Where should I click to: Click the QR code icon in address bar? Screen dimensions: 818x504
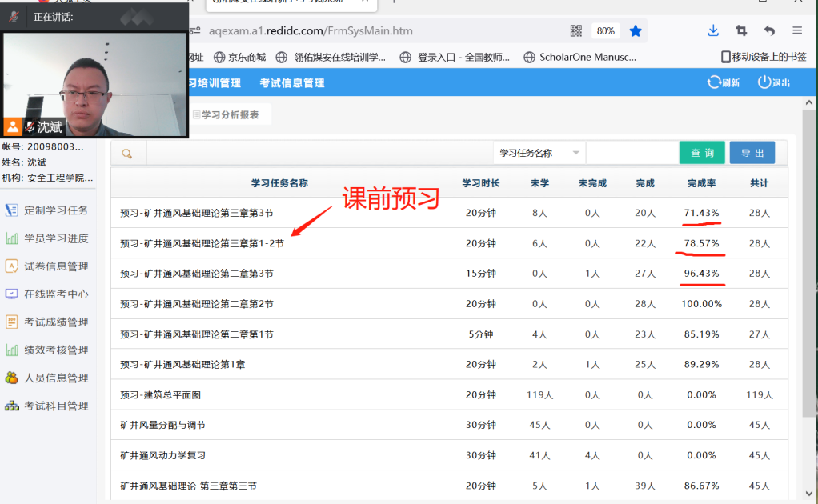576,31
